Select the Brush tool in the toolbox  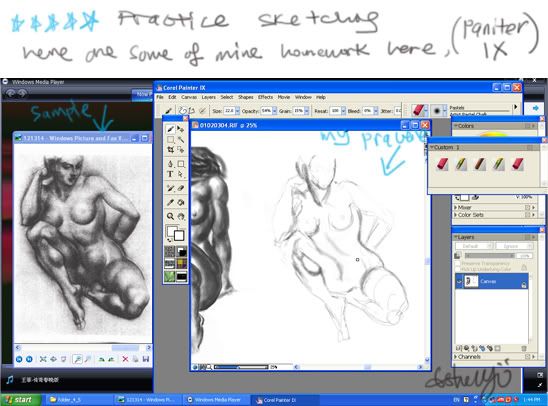(171, 129)
